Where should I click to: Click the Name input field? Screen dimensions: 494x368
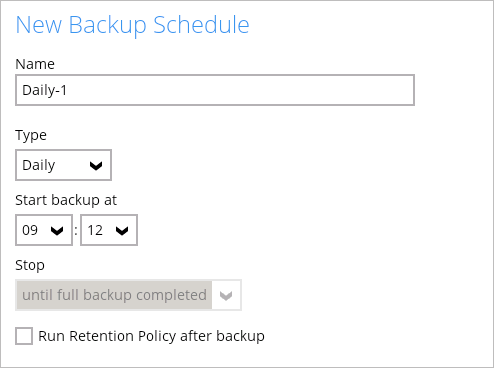point(215,90)
